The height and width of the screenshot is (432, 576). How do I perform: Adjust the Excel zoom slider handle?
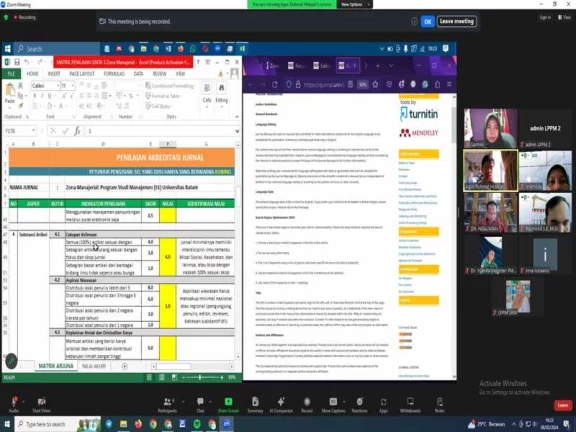click(x=200, y=377)
